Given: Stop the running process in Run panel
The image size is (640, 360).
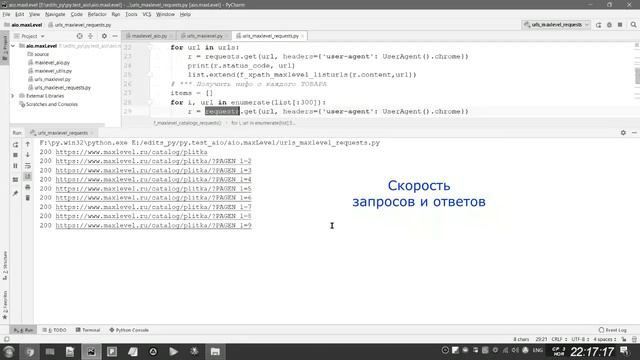Looking at the screenshot, I should tap(16, 156).
